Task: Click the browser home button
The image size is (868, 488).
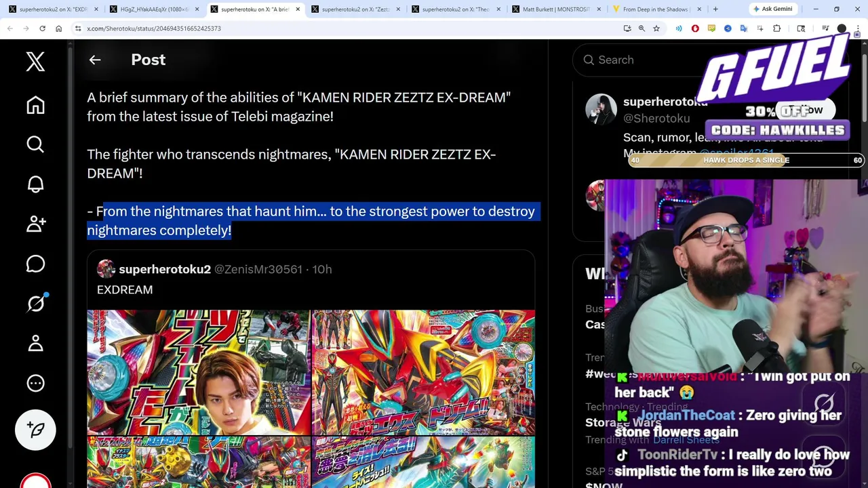Action: (58, 28)
